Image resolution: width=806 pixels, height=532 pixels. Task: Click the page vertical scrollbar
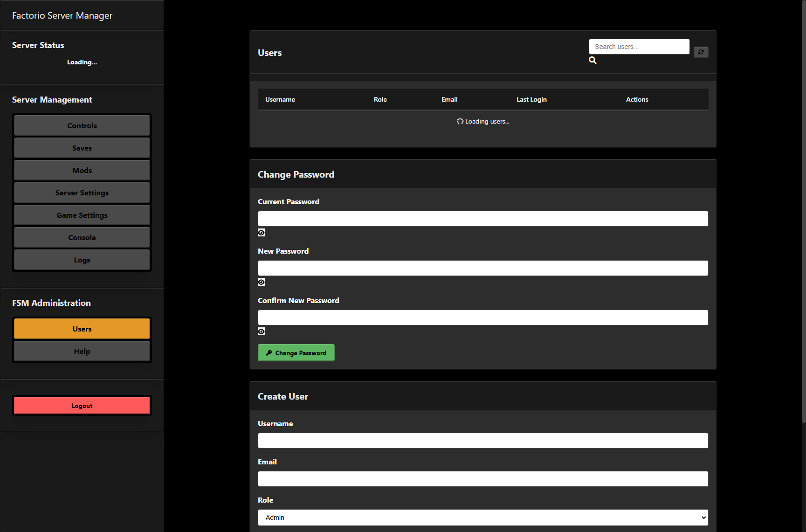point(804,212)
